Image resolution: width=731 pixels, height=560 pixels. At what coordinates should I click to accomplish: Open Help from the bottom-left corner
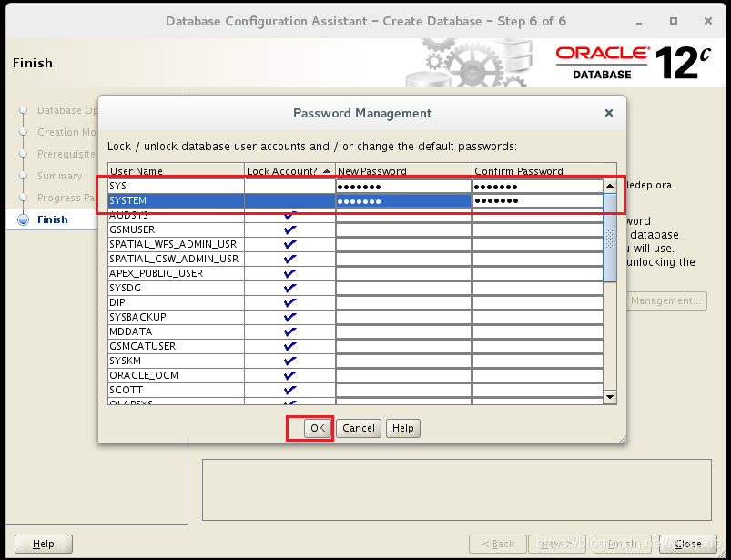tap(43, 543)
